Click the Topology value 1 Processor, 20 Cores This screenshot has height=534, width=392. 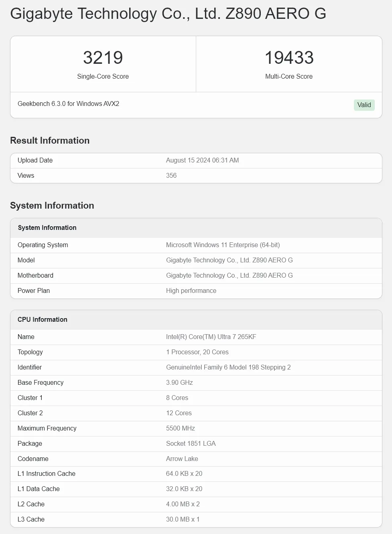[197, 352]
